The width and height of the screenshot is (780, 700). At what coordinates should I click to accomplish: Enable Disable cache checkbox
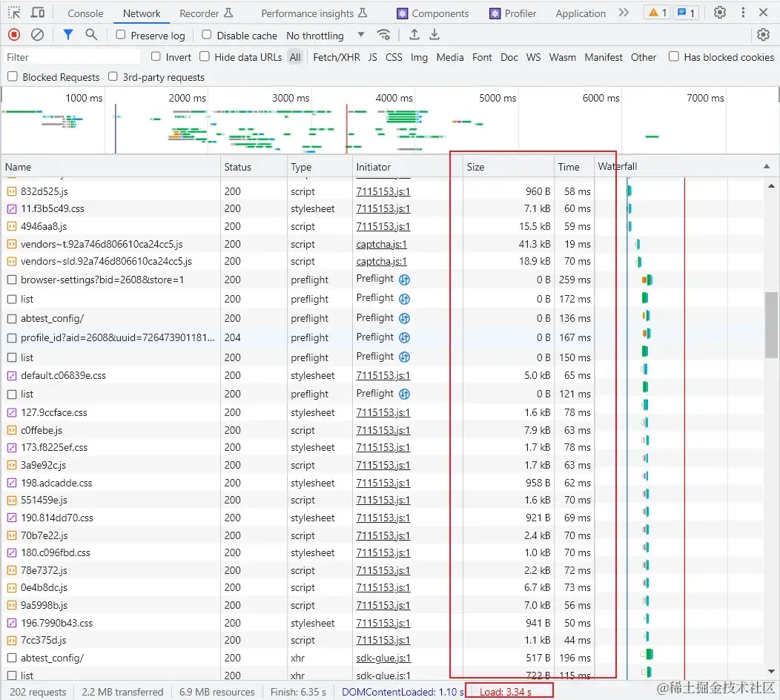(x=206, y=34)
